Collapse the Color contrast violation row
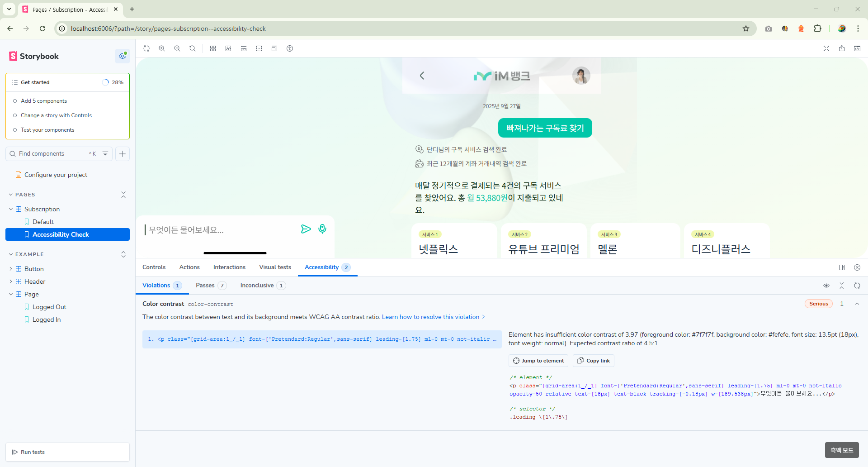This screenshot has width=868, height=467. (857, 304)
